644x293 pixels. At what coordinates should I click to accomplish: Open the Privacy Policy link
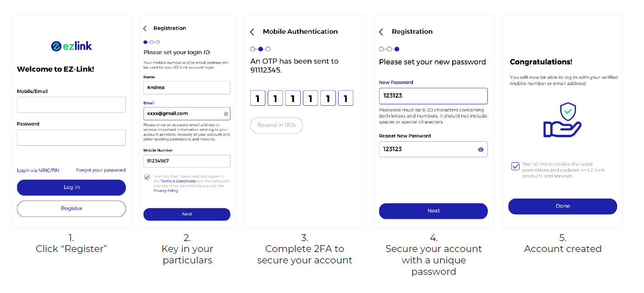pos(166,191)
